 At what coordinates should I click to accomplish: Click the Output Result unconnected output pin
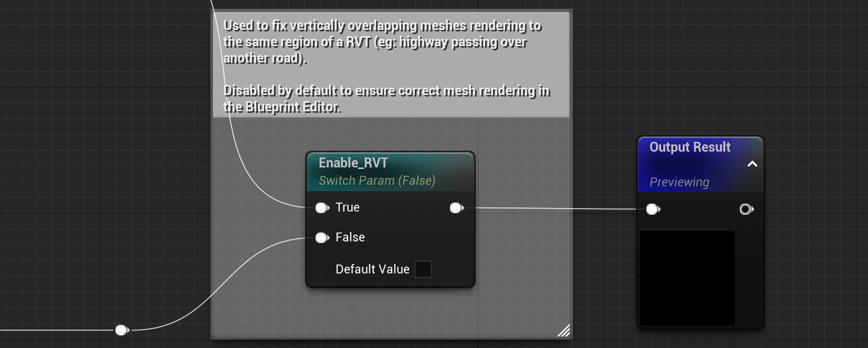746,209
